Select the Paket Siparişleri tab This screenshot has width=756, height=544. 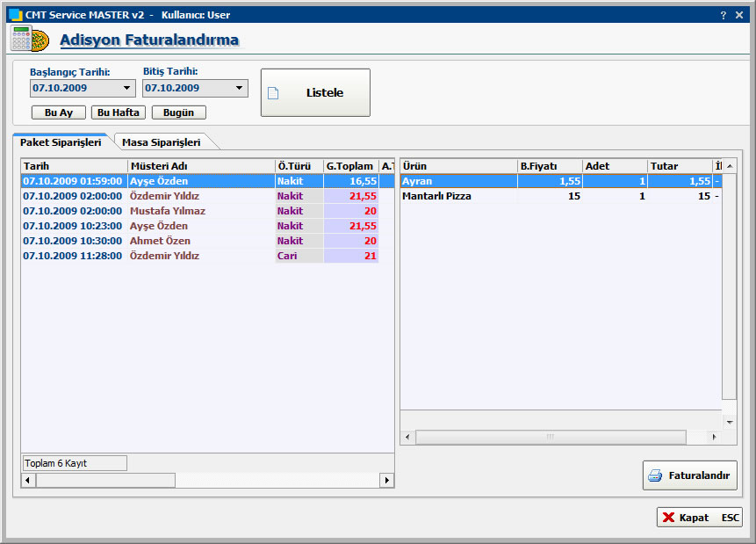(x=61, y=142)
